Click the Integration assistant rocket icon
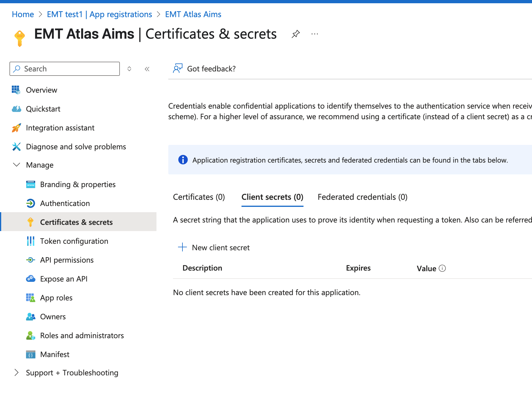The image size is (532, 409). click(16, 128)
